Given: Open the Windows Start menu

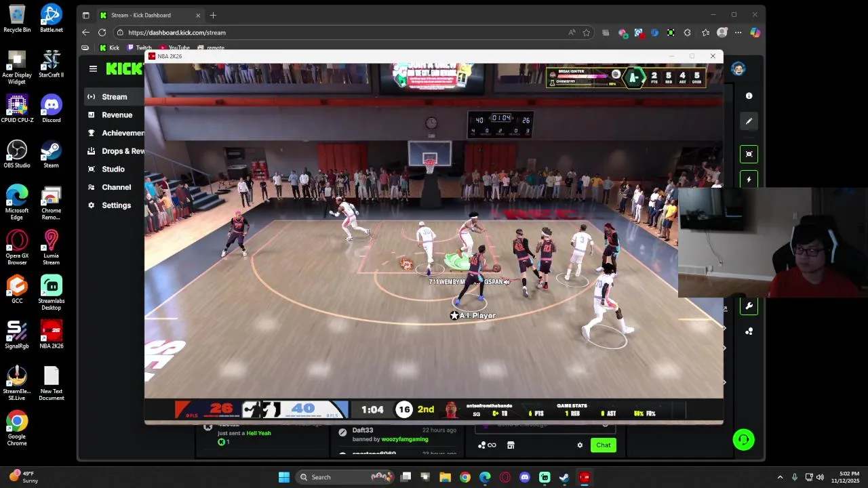Looking at the screenshot, I should 284,477.
